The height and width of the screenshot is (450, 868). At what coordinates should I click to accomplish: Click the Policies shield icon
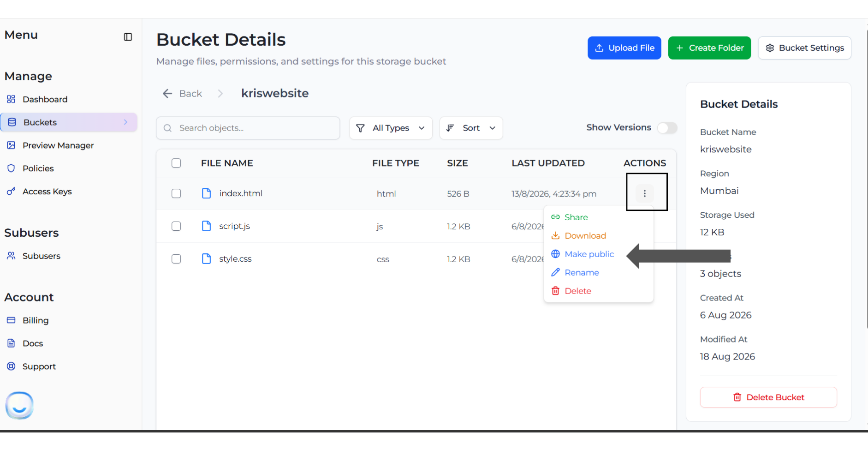[11, 168]
